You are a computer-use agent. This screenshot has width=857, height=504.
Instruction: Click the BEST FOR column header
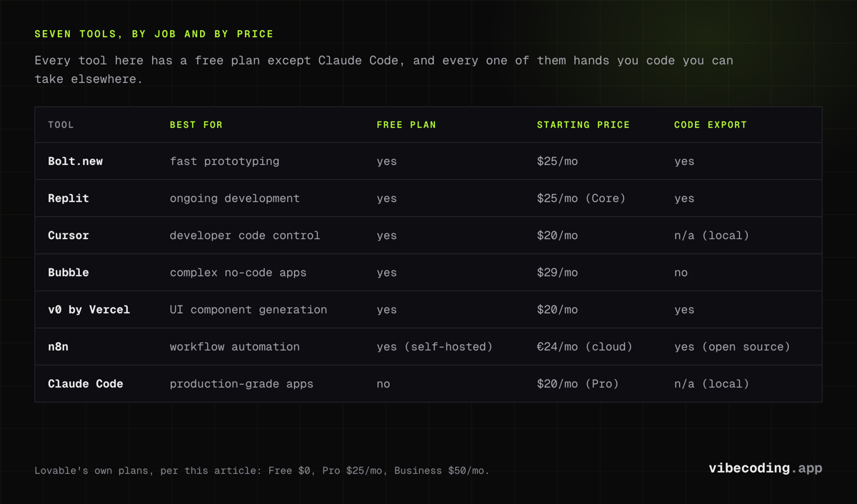pyautogui.click(x=196, y=125)
